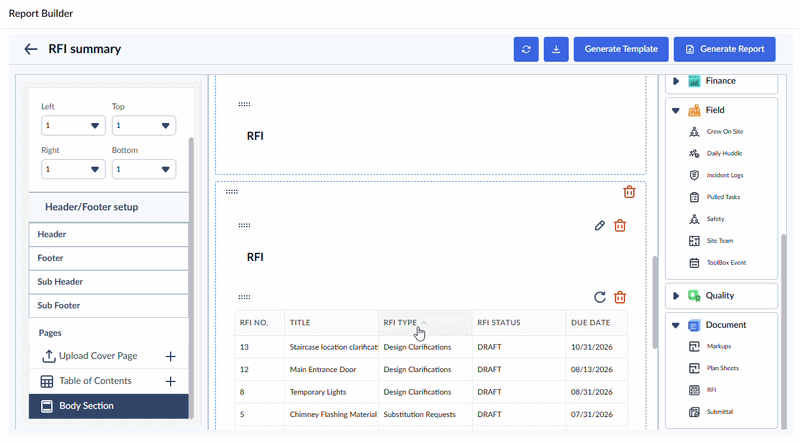
Task: Open the Sub Footer option
Action: click(108, 305)
